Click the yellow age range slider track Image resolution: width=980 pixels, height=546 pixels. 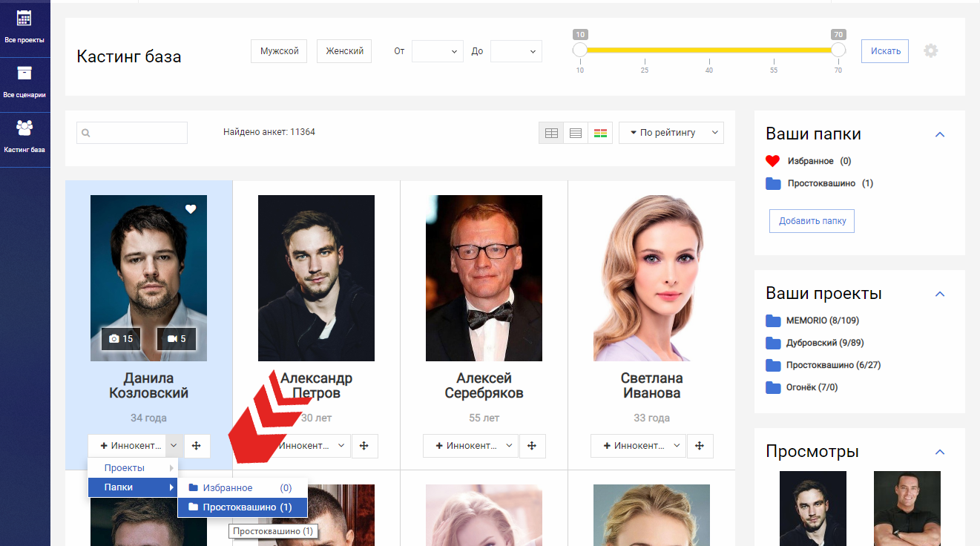(x=709, y=50)
